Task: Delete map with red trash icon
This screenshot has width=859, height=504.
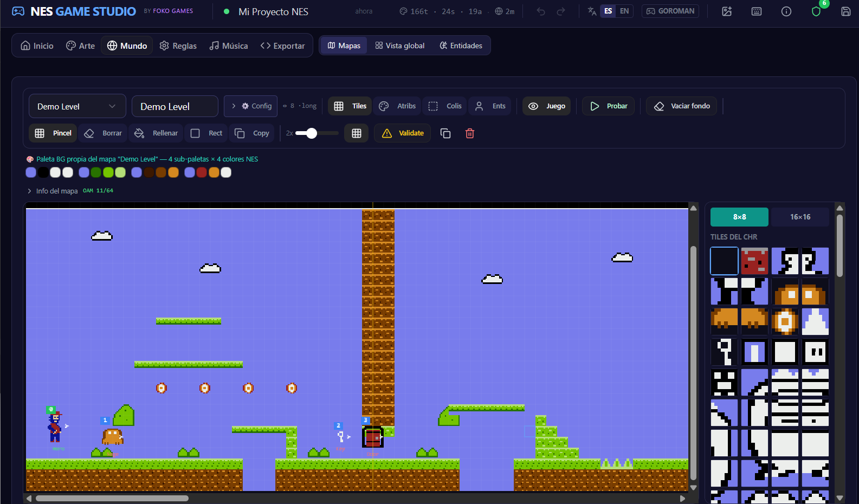Action: (x=470, y=133)
